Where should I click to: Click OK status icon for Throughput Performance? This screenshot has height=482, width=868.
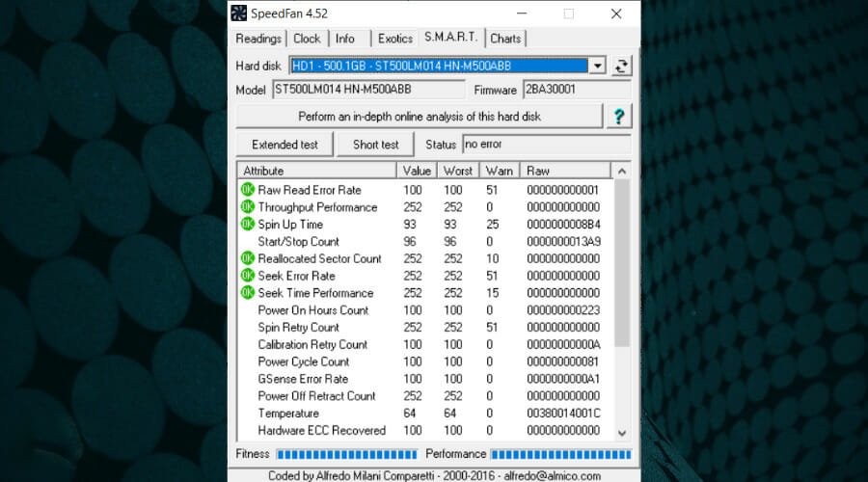(x=248, y=207)
